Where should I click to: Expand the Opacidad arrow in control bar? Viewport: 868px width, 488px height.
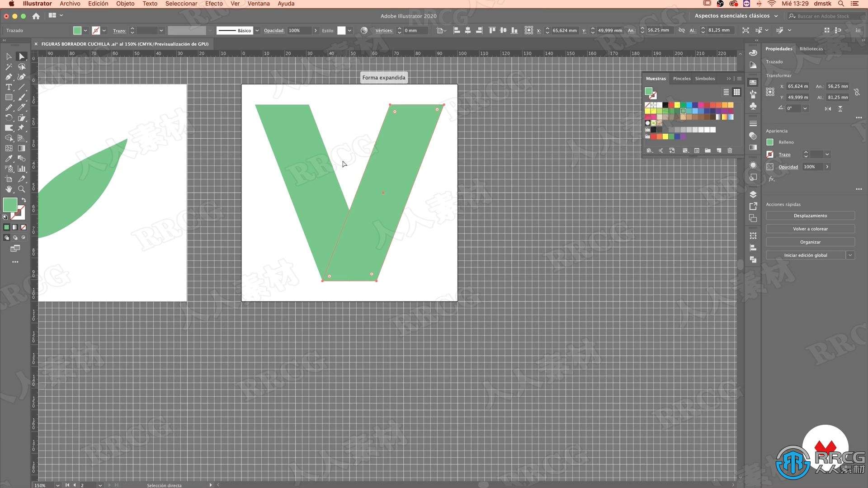pos(316,31)
